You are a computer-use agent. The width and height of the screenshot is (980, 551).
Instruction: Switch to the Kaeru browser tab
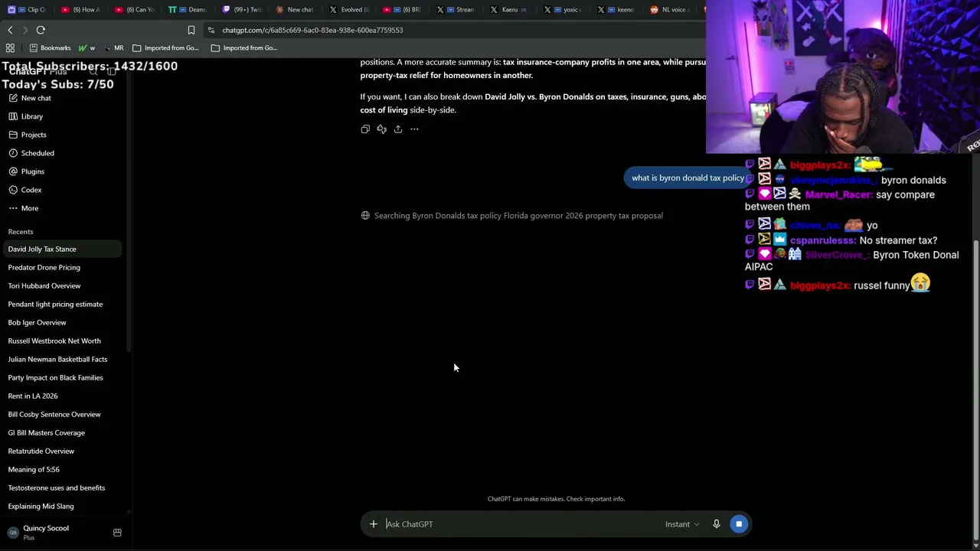(x=509, y=10)
